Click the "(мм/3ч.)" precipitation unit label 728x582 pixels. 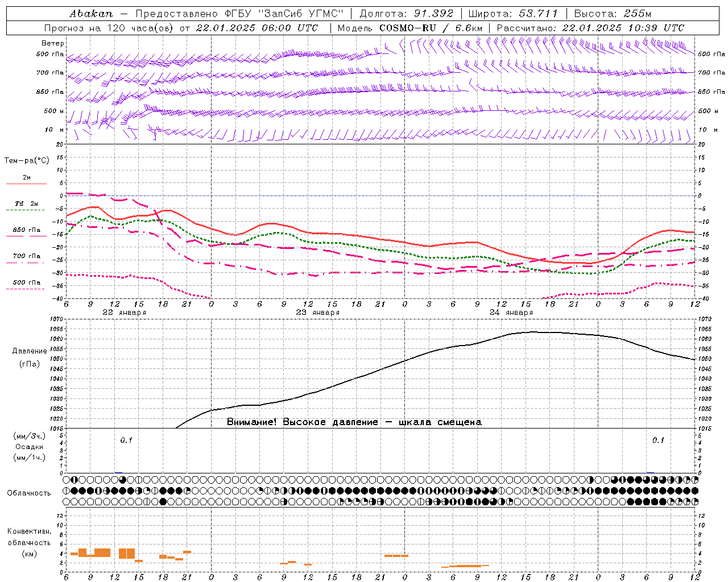(x=30, y=436)
